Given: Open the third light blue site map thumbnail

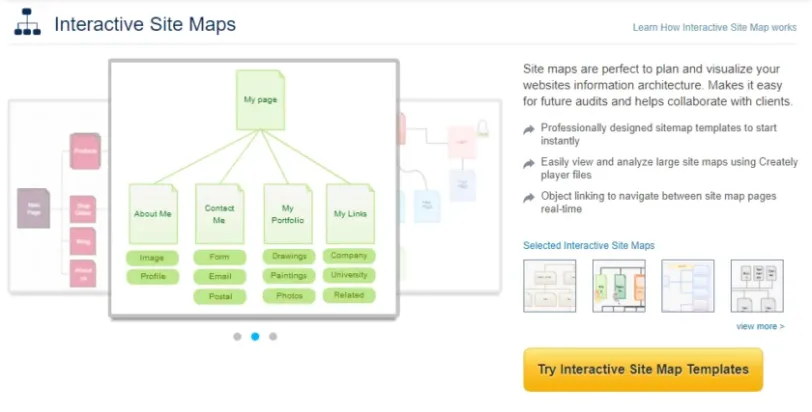Looking at the screenshot, I should 687,286.
